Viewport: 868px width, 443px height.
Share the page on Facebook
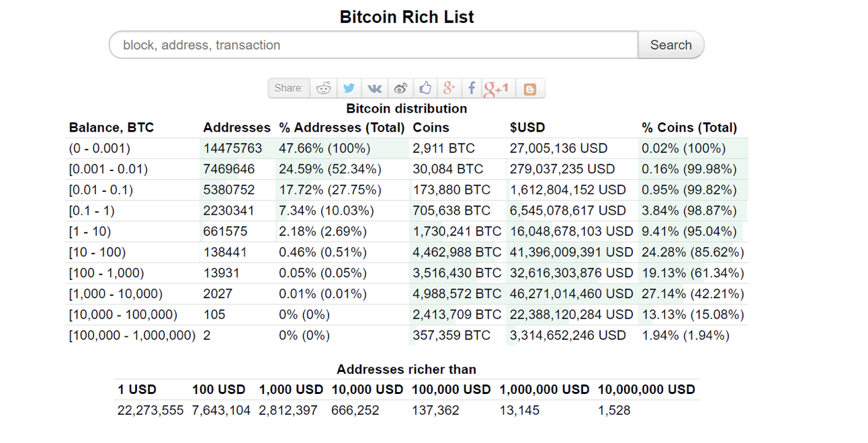click(472, 87)
